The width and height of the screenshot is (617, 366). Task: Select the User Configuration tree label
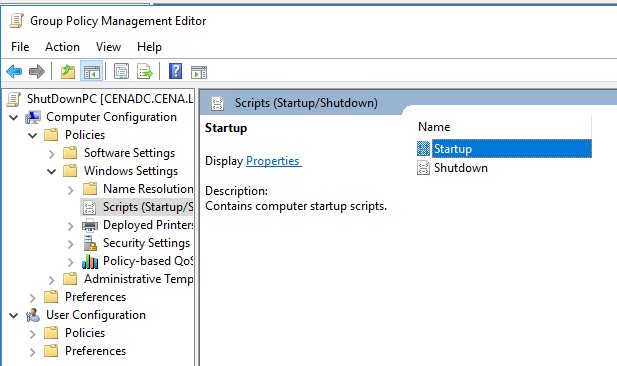pos(96,315)
